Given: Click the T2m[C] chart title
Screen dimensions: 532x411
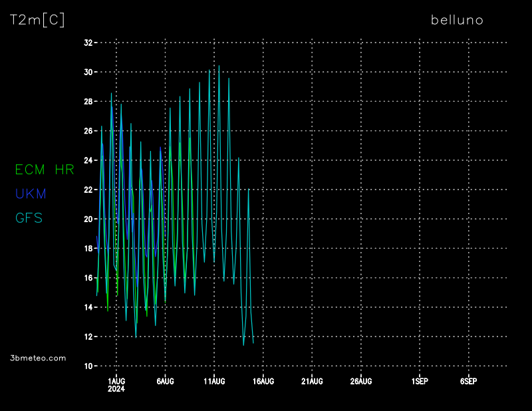Looking at the screenshot, I should pyautogui.click(x=37, y=20).
